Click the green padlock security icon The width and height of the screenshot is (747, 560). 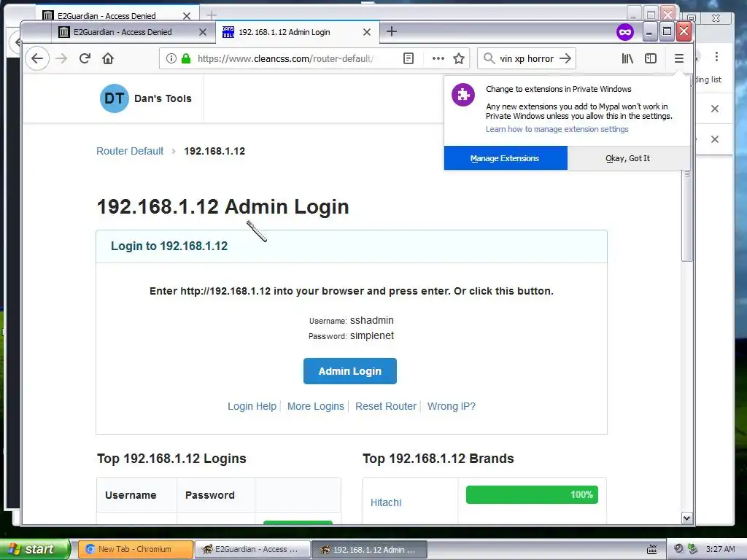(186, 58)
